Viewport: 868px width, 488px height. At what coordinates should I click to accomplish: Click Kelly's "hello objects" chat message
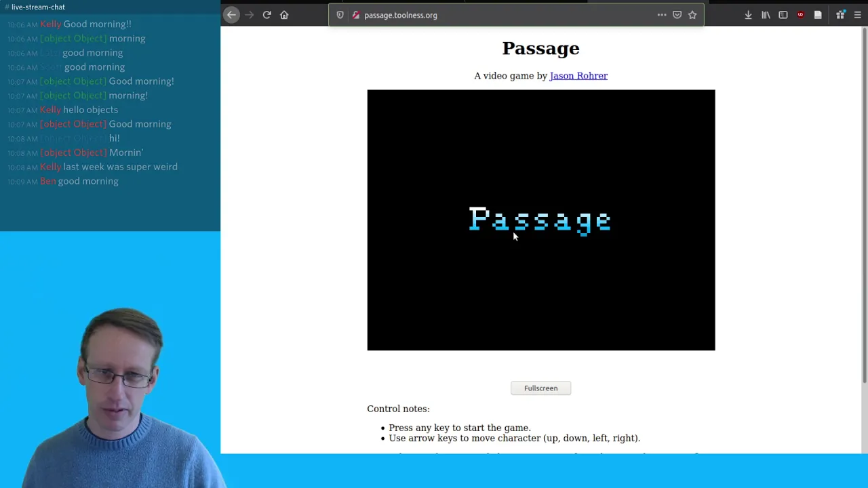[90, 110]
